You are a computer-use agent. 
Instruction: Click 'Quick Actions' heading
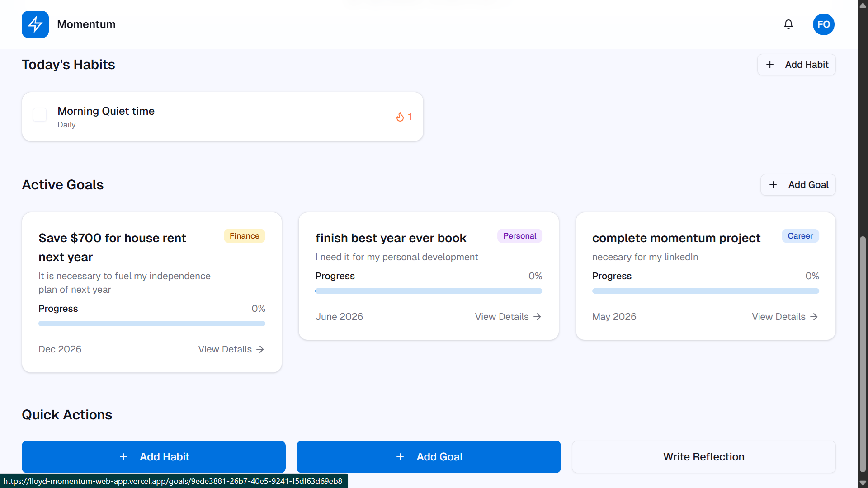click(67, 415)
